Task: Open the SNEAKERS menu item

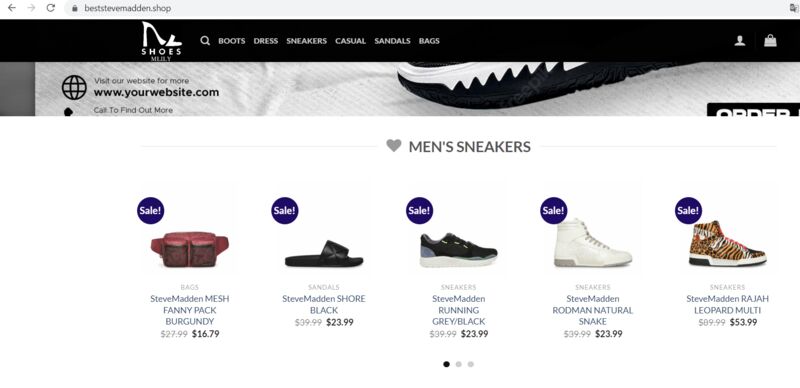Action: tap(307, 41)
